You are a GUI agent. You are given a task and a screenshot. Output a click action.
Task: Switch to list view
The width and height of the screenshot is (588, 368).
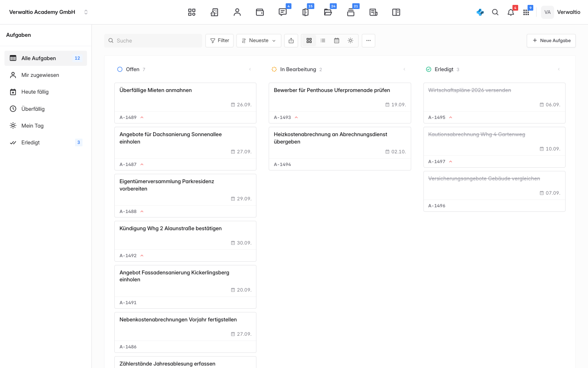(x=323, y=40)
